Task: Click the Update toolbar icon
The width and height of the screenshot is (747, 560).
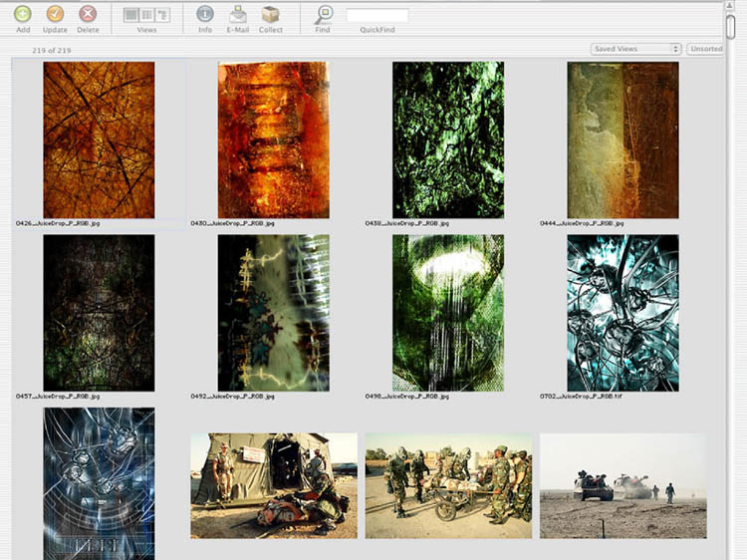Action: click(55, 14)
